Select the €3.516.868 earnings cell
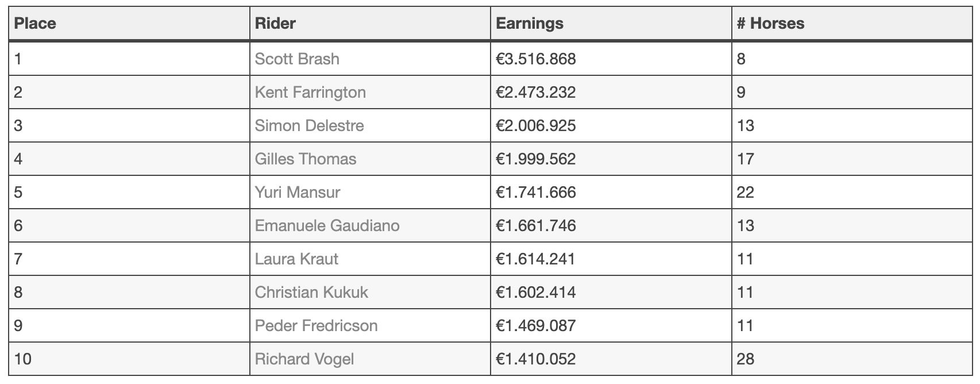Viewport: 980px width, 384px height. pos(535,59)
